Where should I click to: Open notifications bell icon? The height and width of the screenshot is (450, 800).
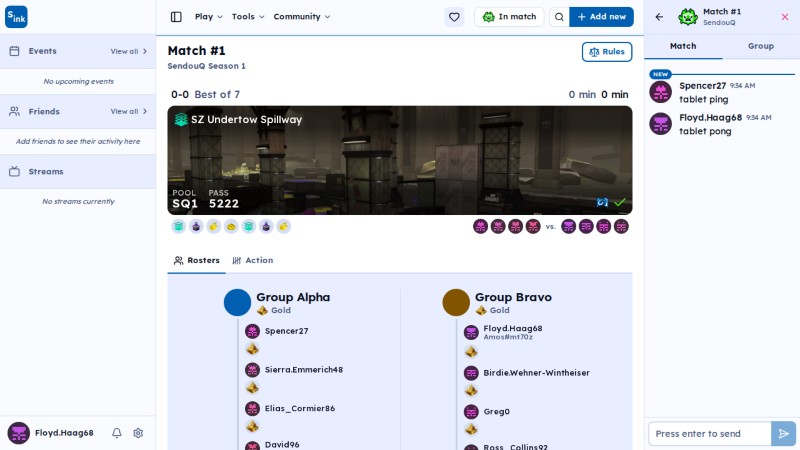pyautogui.click(x=117, y=433)
